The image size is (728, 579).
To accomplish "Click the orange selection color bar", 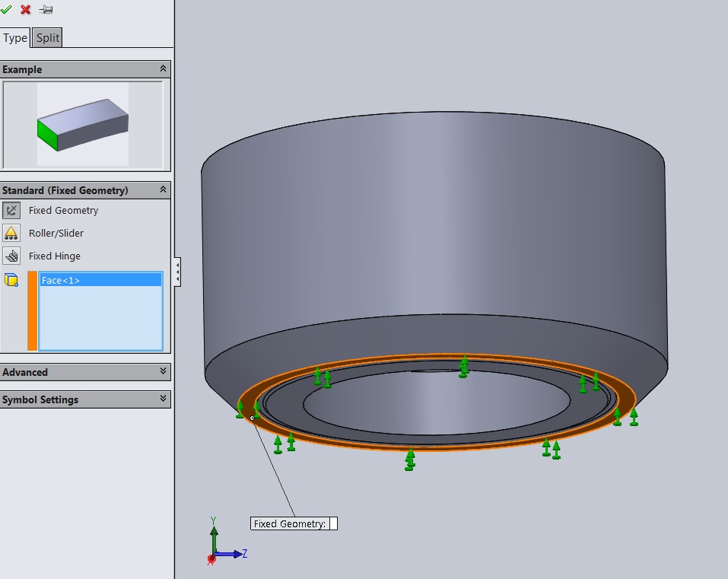I will click(32, 310).
